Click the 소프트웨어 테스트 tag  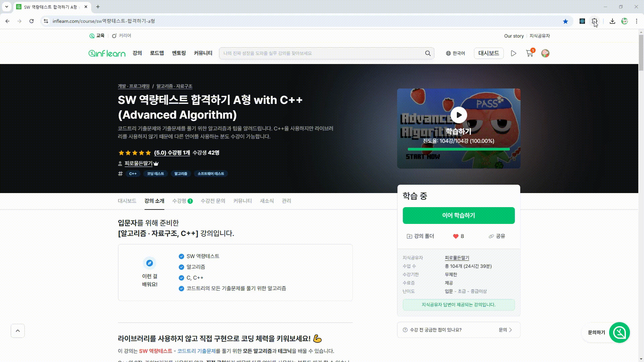click(211, 174)
